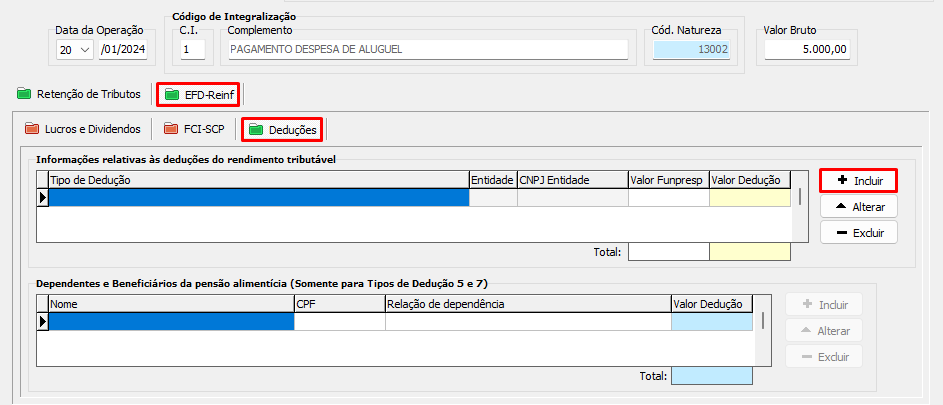Click the green folder icon beside EFD-Reinf
The height and width of the screenshot is (405, 943).
[172, 94]
